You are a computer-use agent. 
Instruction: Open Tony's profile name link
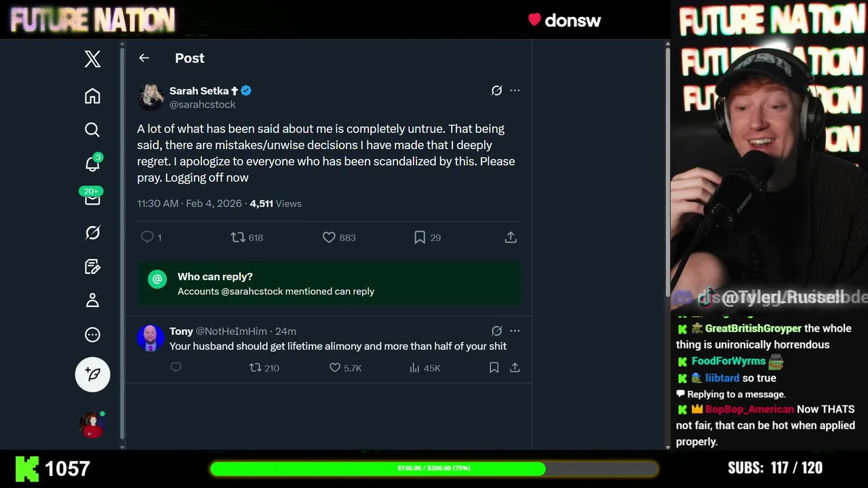[181, 331]
